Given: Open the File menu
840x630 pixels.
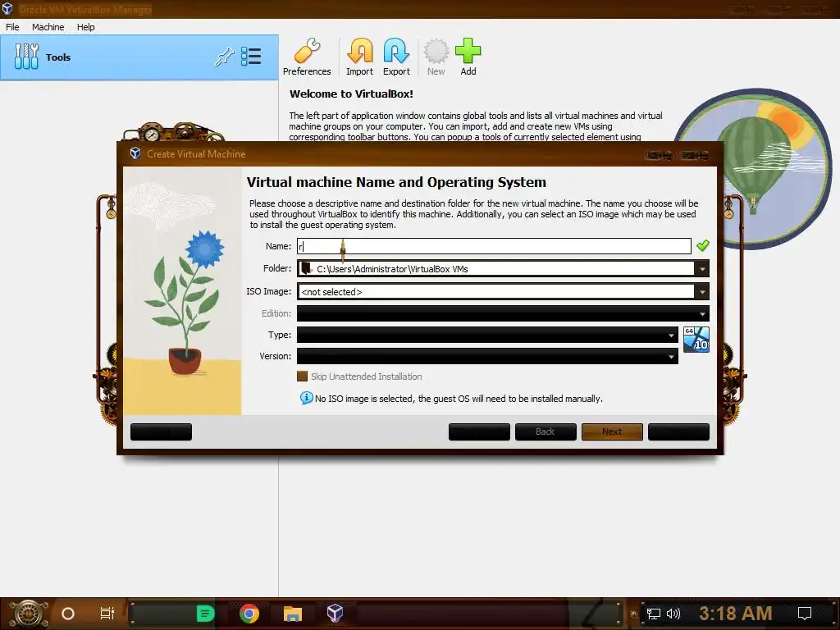Looking at the screenshot, I should coord(12,27).
